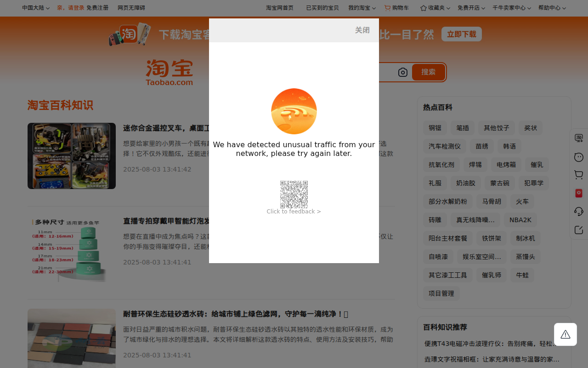Contact customer service via the headset icon
The width and height of the screenshot is (588, 368).
pos(578,211)
